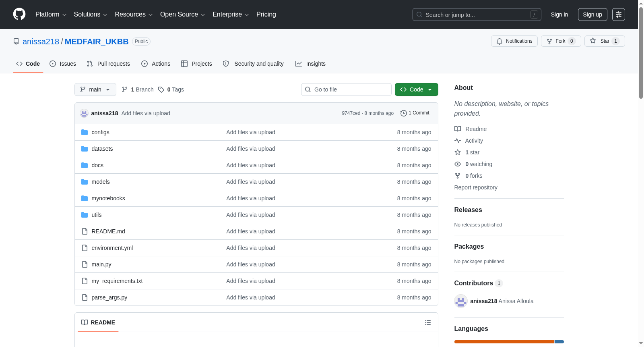Click the 1 star link in About
644x347 pixels.
pyautogui.click(x=473, y=152)
